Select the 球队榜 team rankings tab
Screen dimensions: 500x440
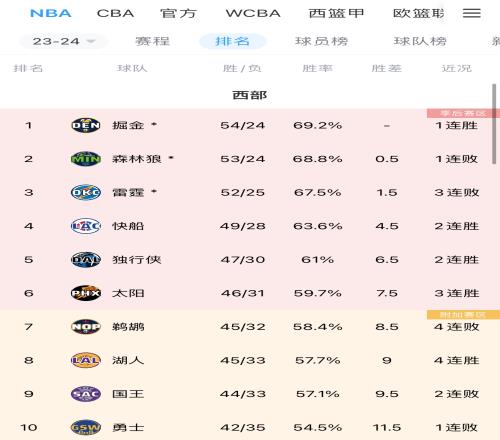[x=420, y=41]
